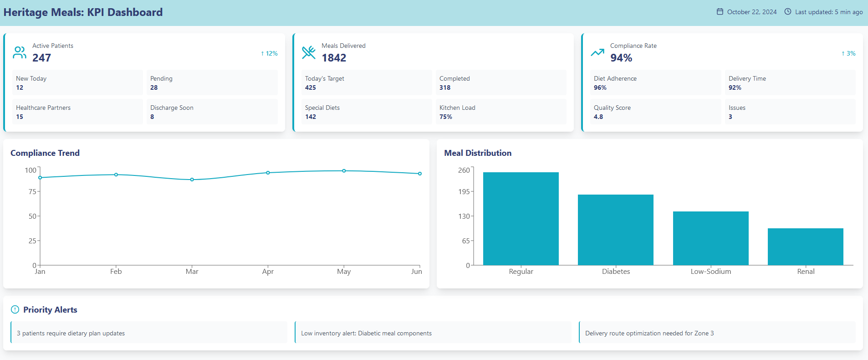This screenshot has width=868, height=360.
Task: Click the '100' y-axis value in Compliance Trend
Action: (30, 170)
